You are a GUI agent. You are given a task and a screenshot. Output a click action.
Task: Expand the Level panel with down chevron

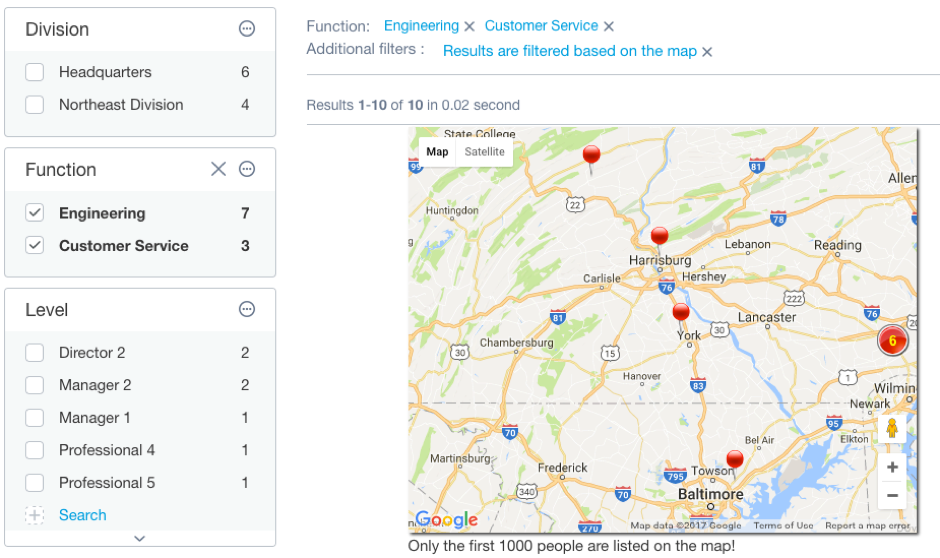[x=140, y=538]
